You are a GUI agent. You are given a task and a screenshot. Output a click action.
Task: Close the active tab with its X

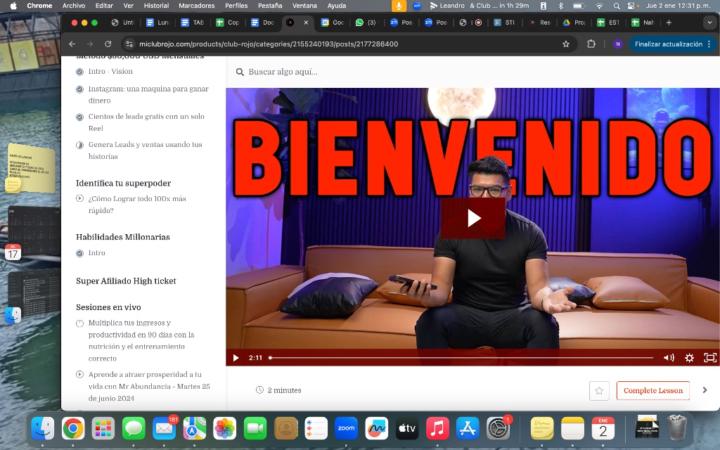306,22
